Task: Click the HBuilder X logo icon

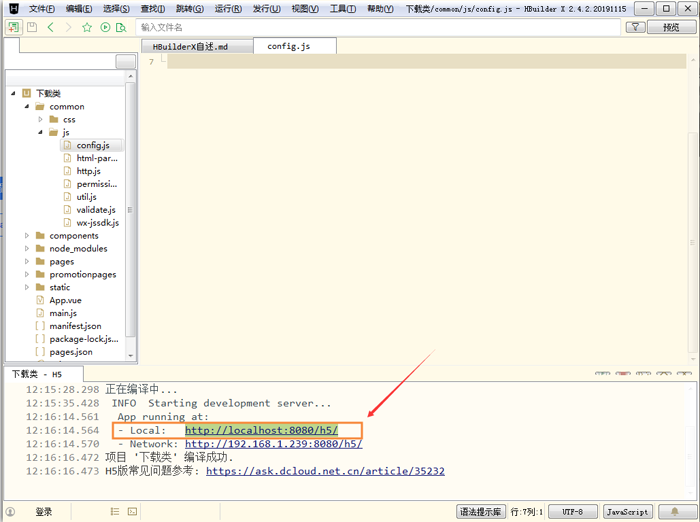Action: [x=14, y=8]
